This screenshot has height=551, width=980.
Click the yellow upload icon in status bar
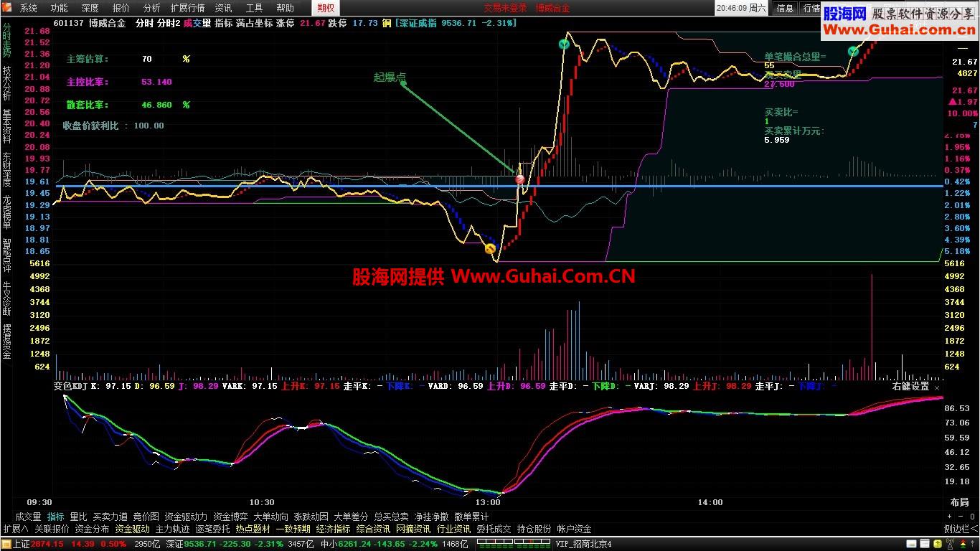(x=938, y=544)
